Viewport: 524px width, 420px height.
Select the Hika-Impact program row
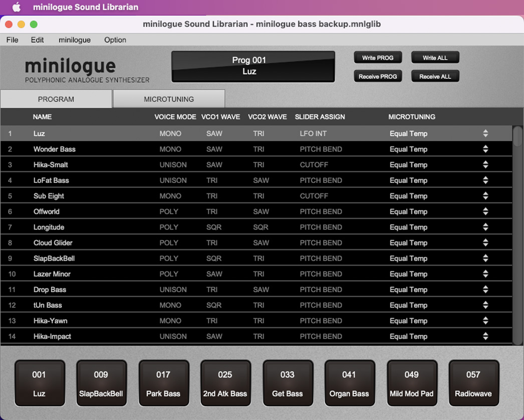point(256,336)
